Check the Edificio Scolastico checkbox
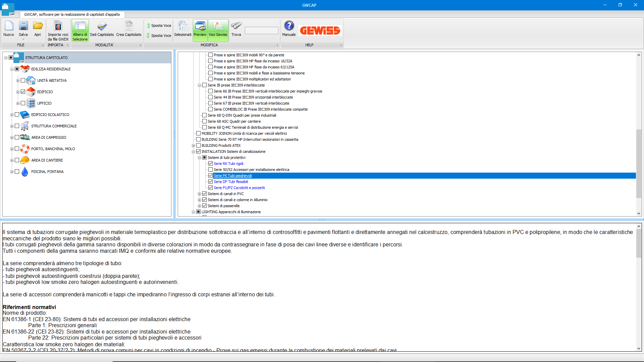 17,115
